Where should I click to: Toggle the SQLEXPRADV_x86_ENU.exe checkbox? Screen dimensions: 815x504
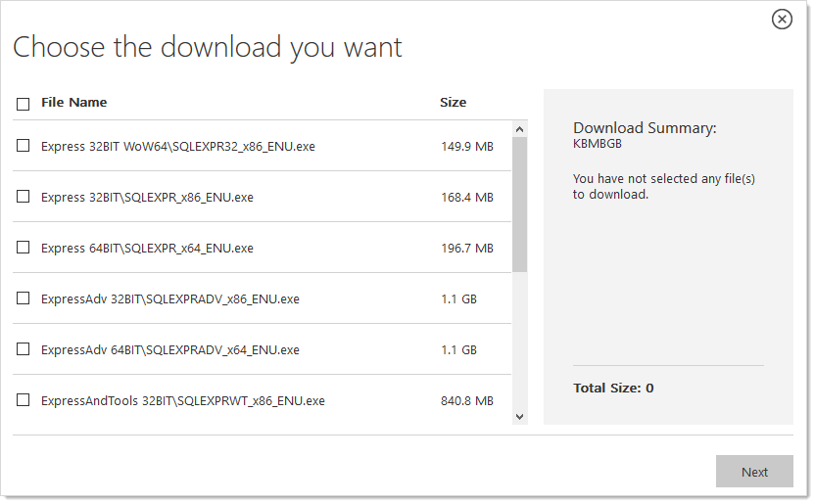24,298
